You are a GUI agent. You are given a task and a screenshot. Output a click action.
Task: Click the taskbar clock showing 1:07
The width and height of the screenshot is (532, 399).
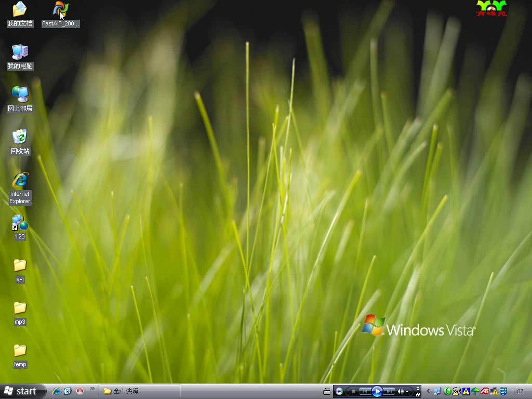click(x=518, y=392)
